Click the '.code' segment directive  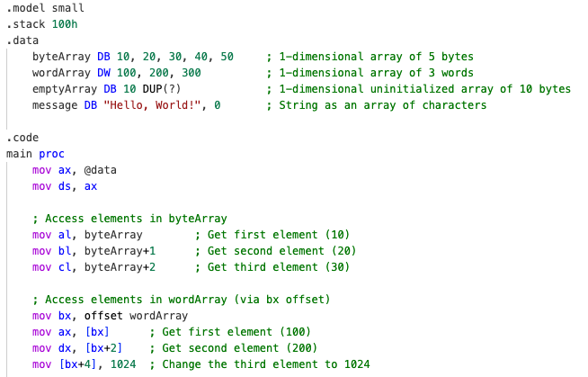pos(22,138)
